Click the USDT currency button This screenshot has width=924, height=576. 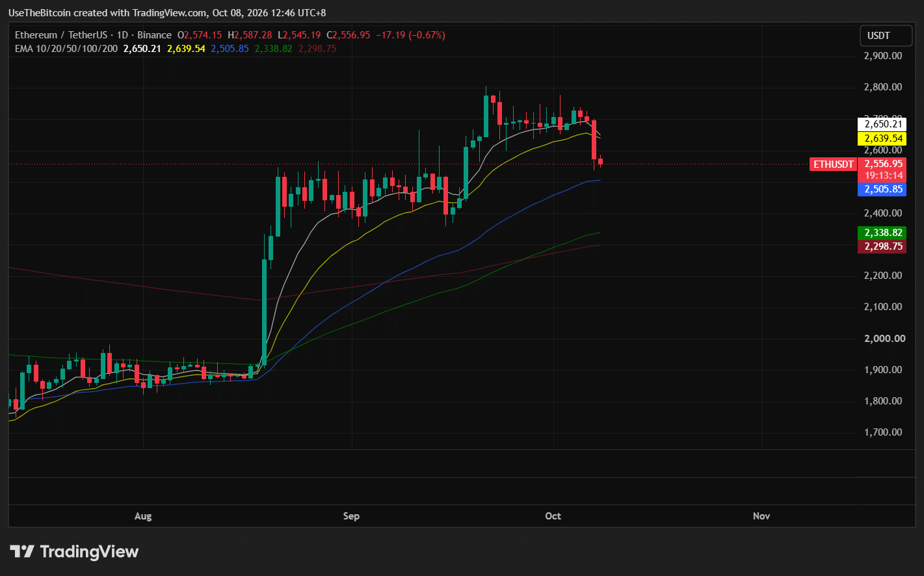[885, 36]
